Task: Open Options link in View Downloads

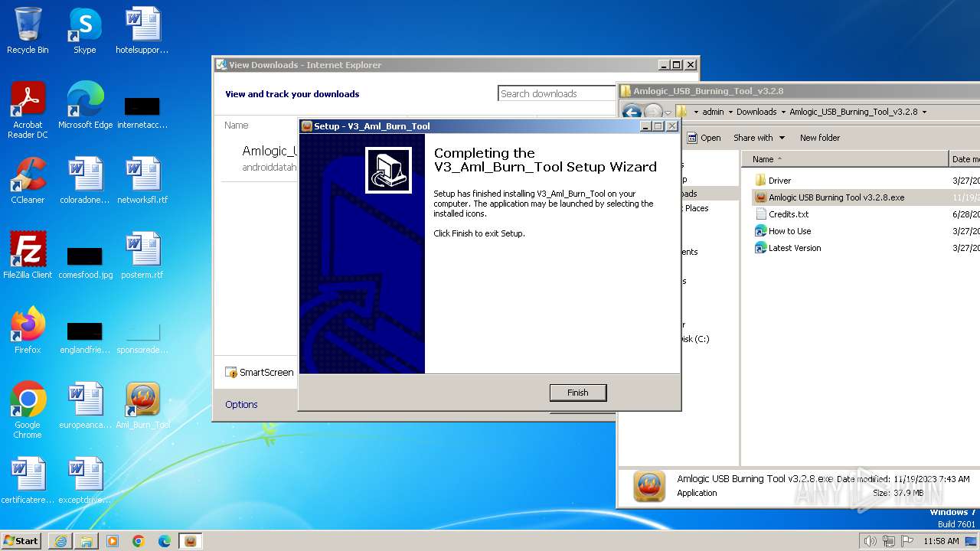Action: click(241, 404)
